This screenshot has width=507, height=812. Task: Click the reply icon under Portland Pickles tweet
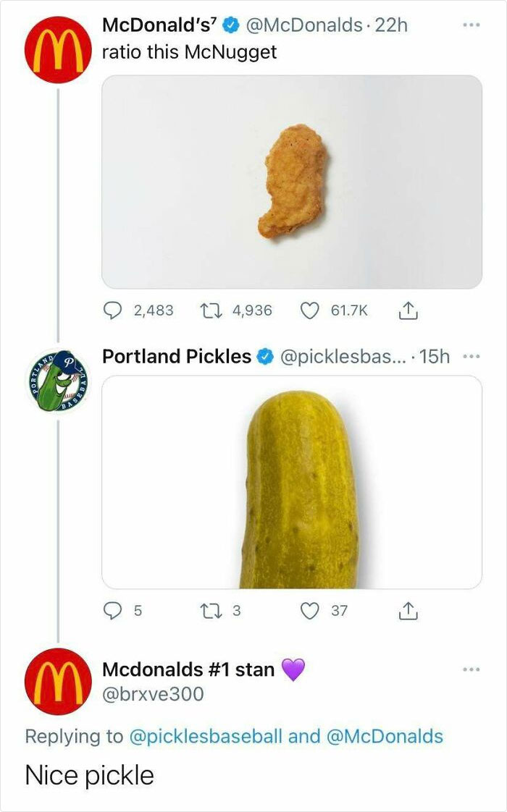pyautogui.click(x=112, y=610)
